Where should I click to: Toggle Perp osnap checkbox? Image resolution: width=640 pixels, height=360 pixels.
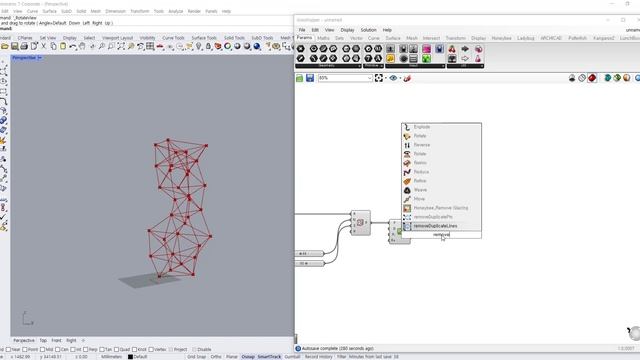[x=85, y=349]
